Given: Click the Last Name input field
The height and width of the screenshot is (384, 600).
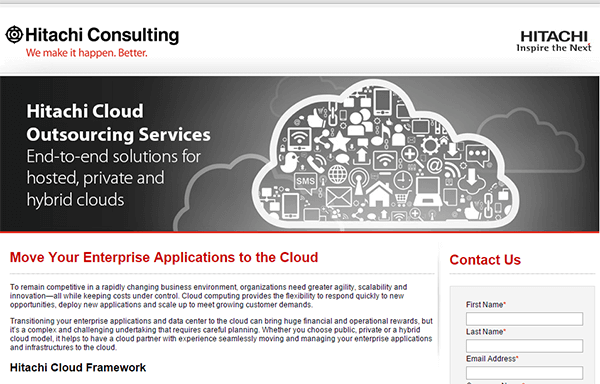Looking at the screenshot, I should pyautogui.click(x=524, y=346).
